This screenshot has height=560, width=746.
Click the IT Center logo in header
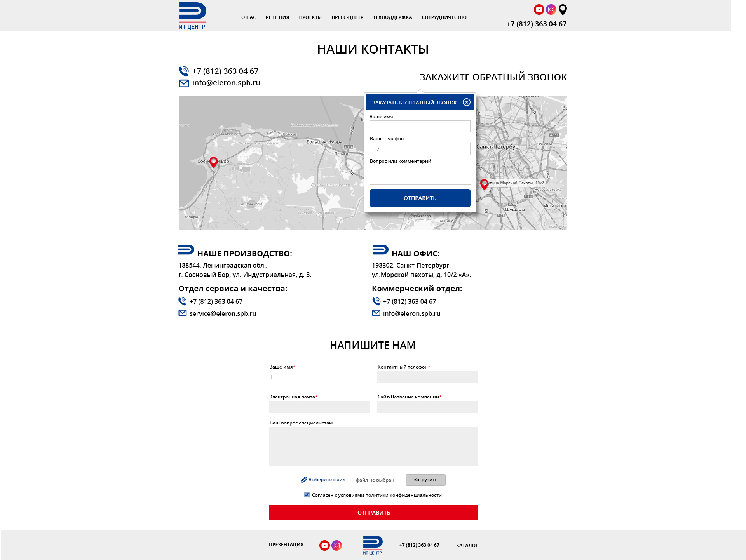tap(192, 16)
